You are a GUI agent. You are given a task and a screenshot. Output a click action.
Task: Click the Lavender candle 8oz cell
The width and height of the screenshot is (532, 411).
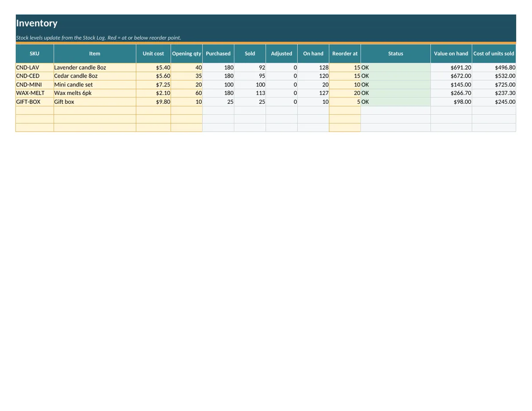[95, 67]
